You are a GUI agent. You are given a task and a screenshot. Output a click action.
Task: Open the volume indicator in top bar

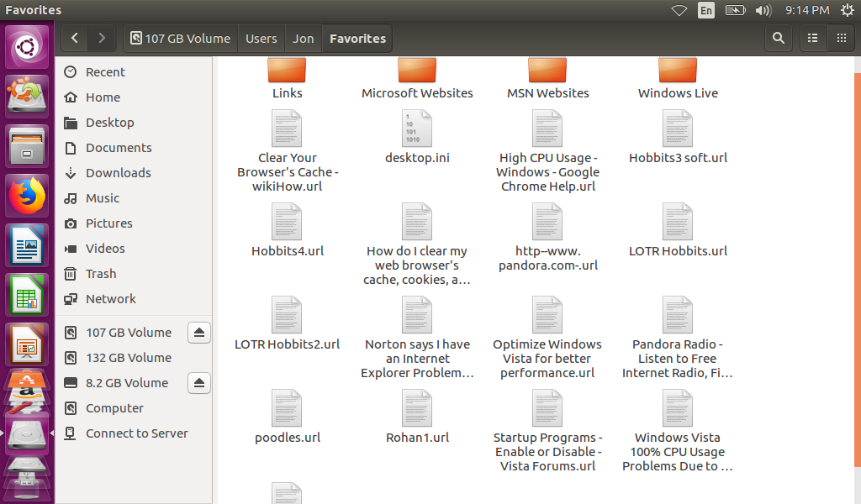coord(763,10)
